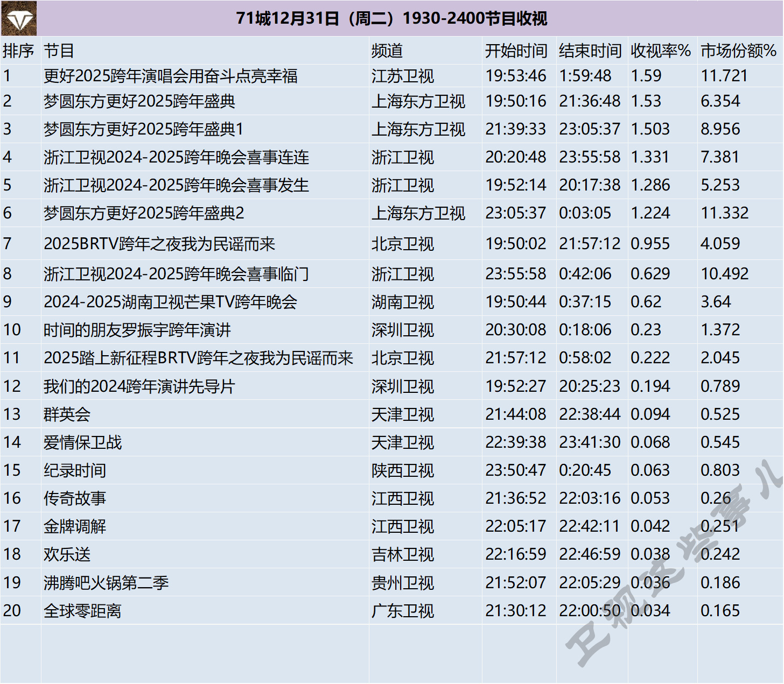Select program '我们的2024跨年演讲先导片'
The image size is (784, 684).
tap(139, 386)
